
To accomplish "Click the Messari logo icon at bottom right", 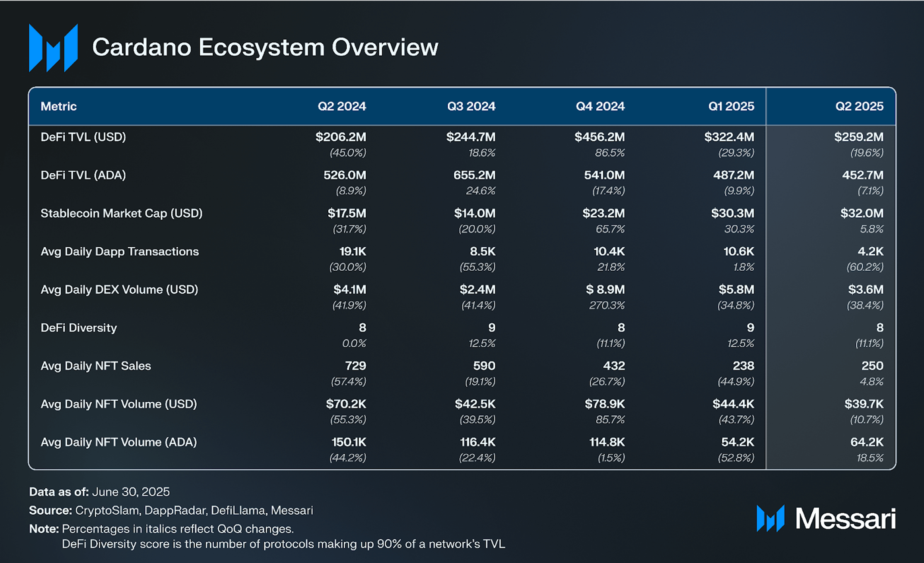I will [770, 518].
